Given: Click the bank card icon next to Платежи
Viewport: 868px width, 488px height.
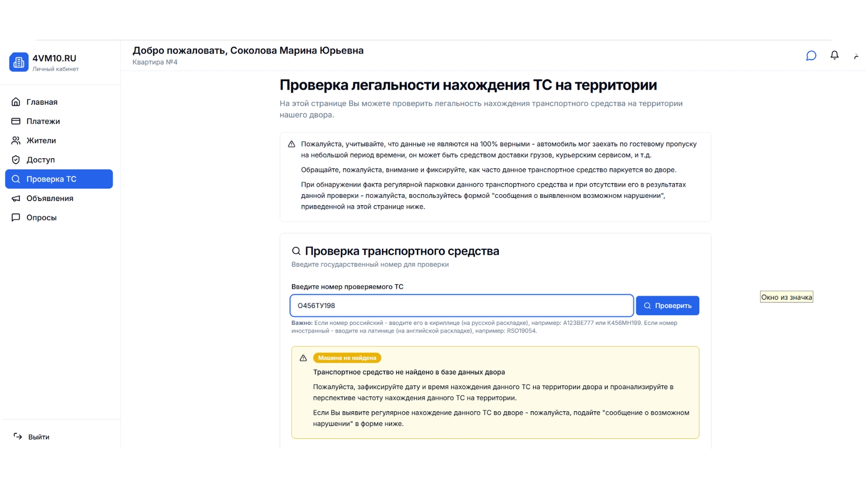Looking at the screenshot, I should (x=16, y=121).
